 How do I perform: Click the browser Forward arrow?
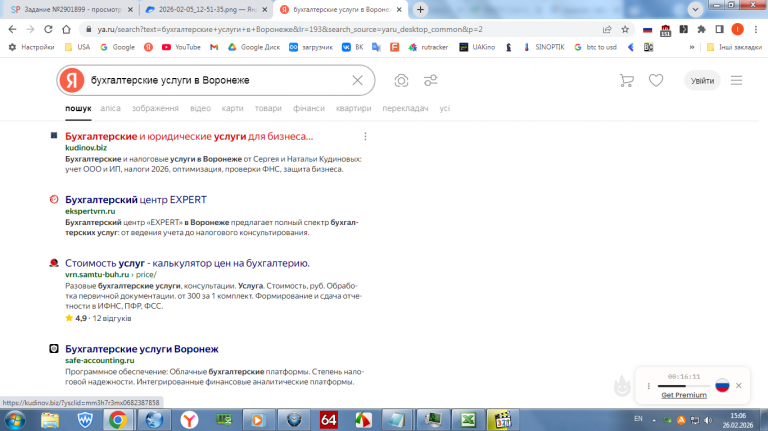click(x=30, y=29)
